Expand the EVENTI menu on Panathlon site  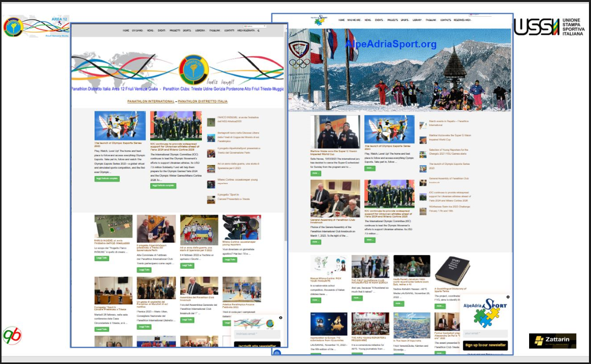(x=162, y=30)
